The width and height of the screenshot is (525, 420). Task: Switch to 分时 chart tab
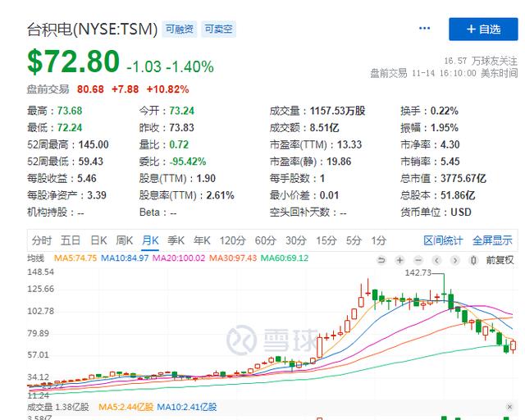pyautogui.click(x=42, y=240)
